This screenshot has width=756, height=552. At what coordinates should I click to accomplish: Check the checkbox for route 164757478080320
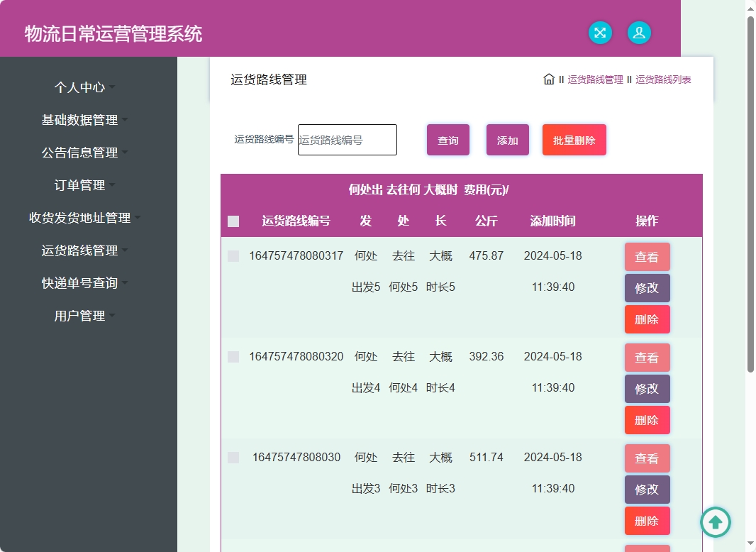pos(233,357)
